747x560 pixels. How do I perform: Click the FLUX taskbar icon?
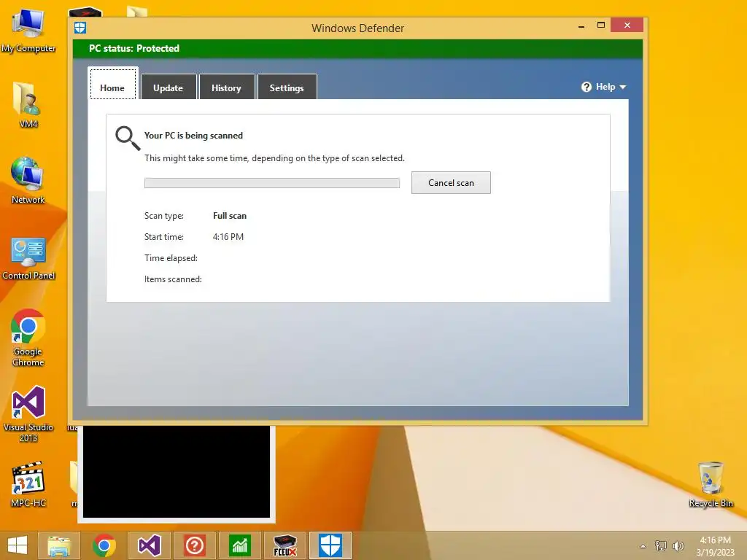point(285,545)
